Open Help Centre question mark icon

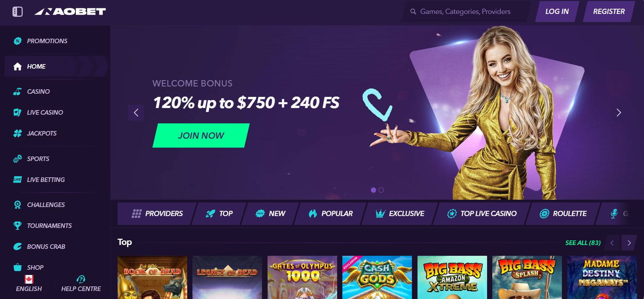pyautogui.click(x=81, y=279)
